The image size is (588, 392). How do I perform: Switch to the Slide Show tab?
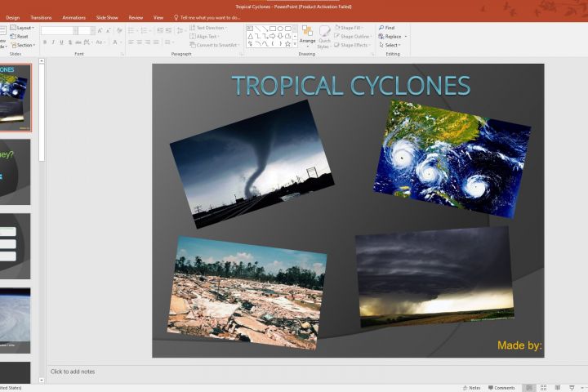pyautogui.click(x=107, y=17)
